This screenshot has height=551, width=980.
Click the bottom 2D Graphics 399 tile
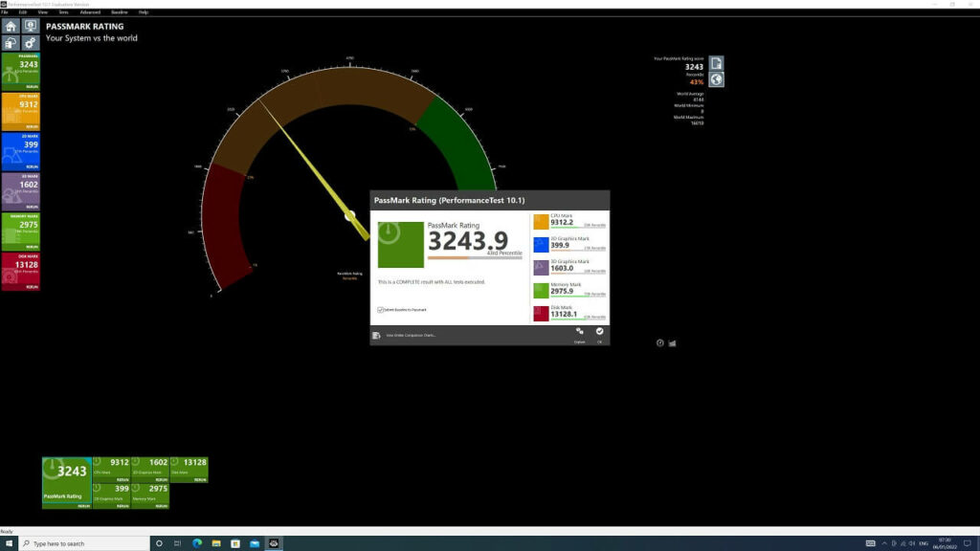pyautogui.click(x=112, y=496)
